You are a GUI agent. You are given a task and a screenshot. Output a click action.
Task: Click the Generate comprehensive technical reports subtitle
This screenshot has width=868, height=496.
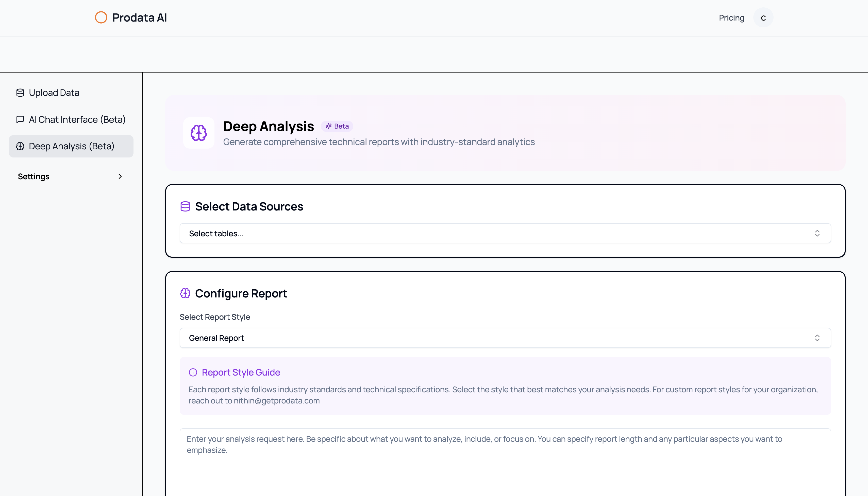tap(379, 142)
